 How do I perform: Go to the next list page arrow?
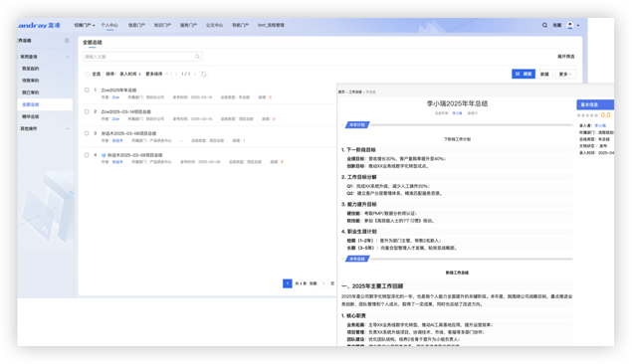(195, 74)
